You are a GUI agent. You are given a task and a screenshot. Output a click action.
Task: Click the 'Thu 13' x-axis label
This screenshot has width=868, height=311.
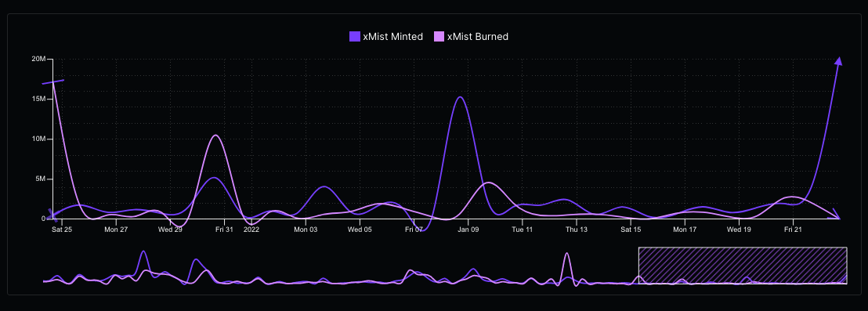[577, 229]
